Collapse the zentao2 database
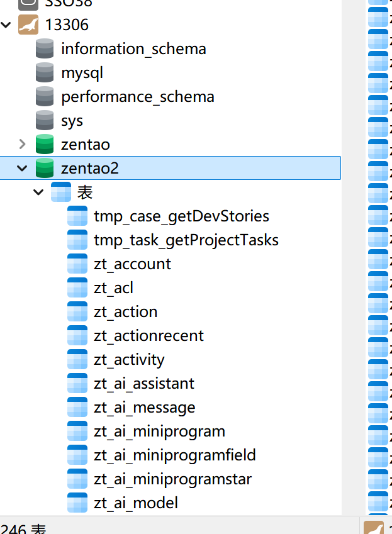Viewport: 392px width, 534px height. coord(22,168)
